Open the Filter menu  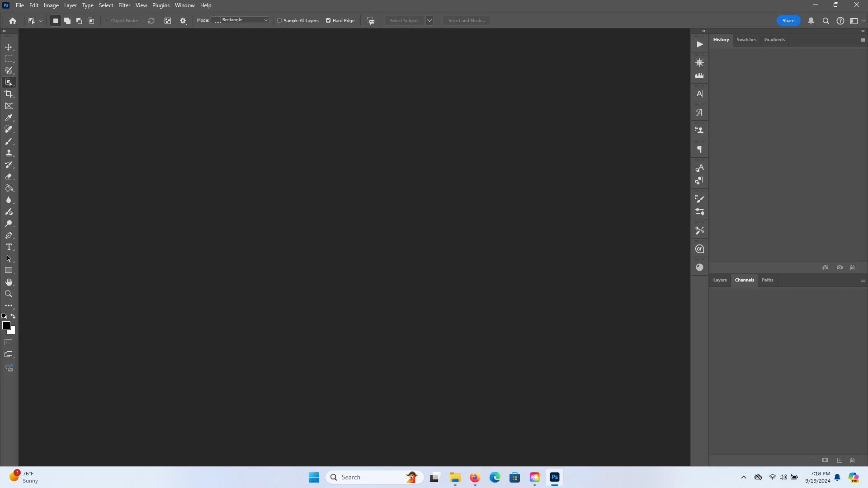pos(124,5)
